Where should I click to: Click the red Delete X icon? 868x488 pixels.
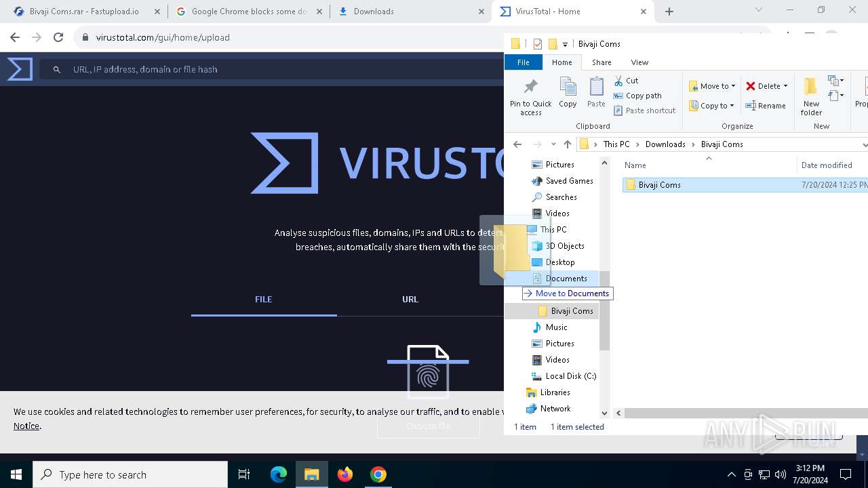(x=751, y=86)
